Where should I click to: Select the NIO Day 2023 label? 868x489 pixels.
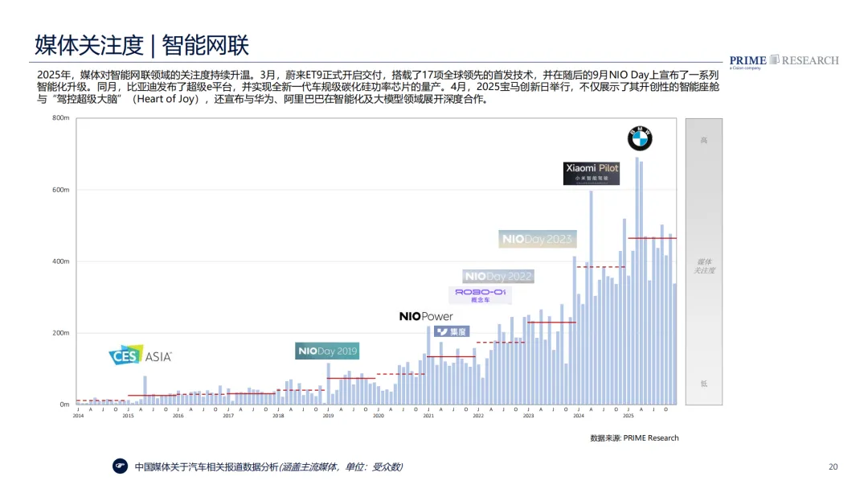click(x=538, y=239)
